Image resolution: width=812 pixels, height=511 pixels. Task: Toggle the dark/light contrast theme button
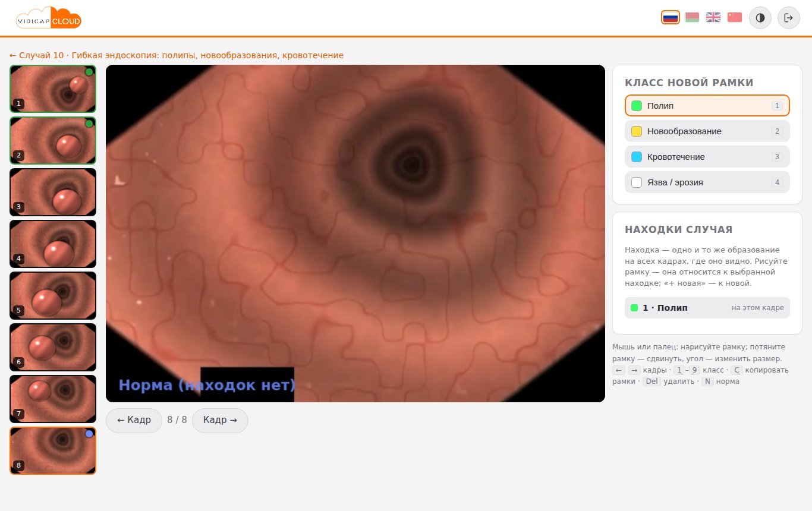click(760, 18)
